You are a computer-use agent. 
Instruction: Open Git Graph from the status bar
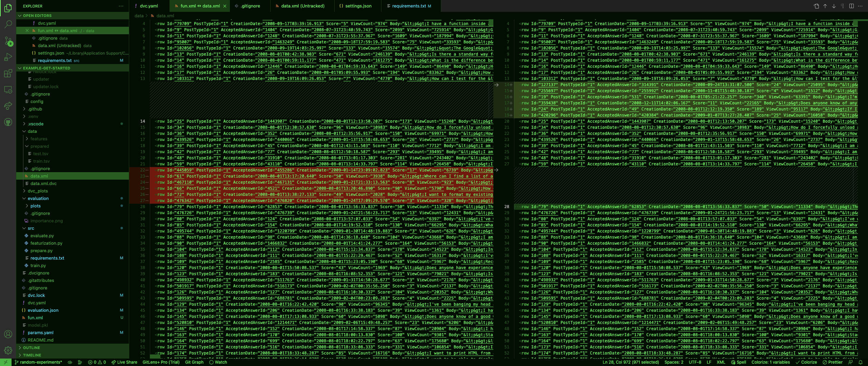(193, 362)
